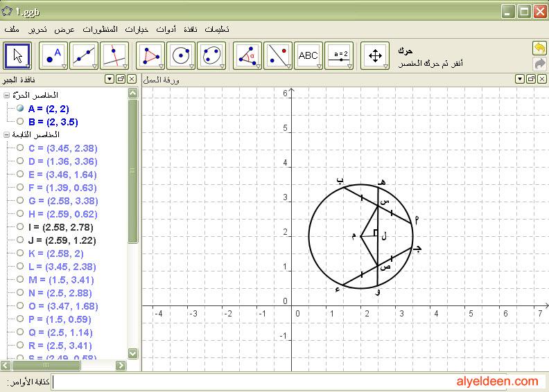
Task: Select the Move Graphics View tool
Action: (374, 55)
